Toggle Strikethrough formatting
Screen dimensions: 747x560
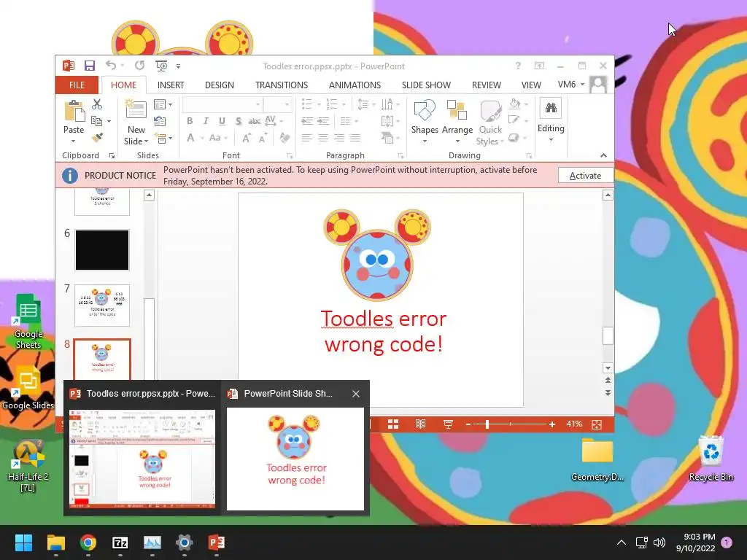pyautogui.click(x=255, y=121)
